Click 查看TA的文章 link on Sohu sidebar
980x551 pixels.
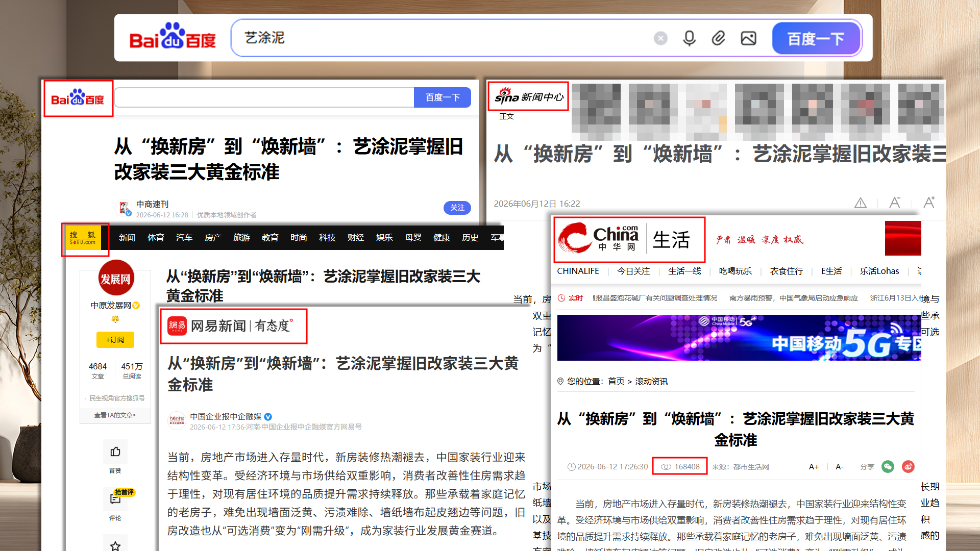(115, 415)
